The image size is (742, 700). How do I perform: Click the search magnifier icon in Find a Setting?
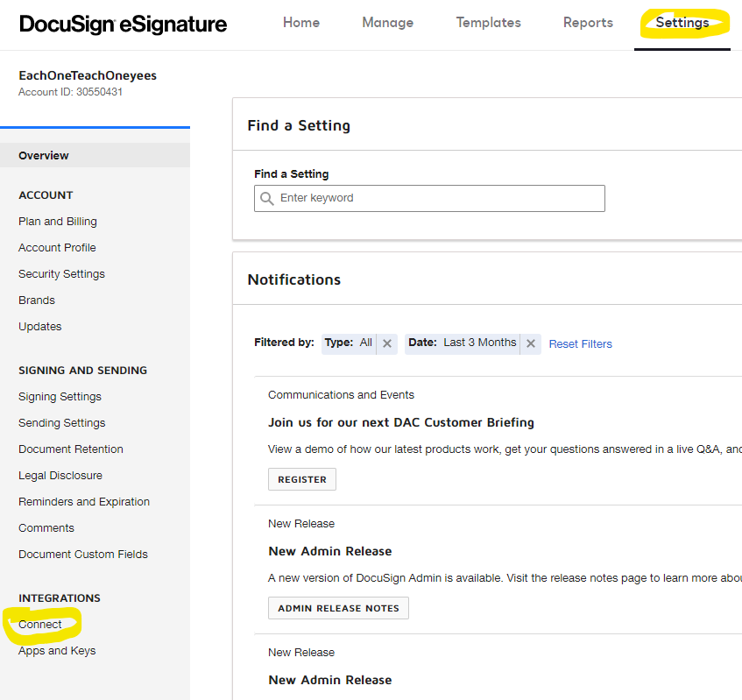coord(267,198)
